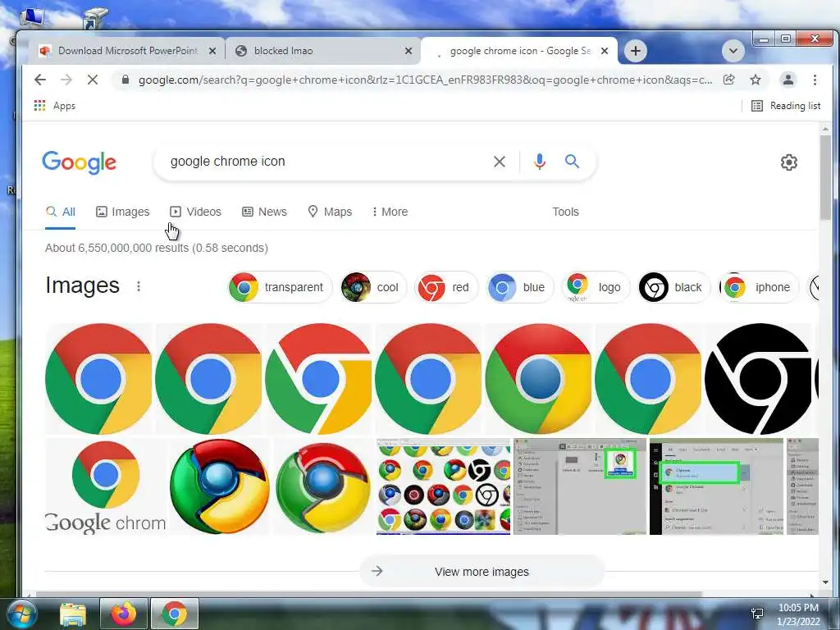This screenshot has width=840, height=630.
Task: Click the taskbar clock
Action: coord(798,614)
